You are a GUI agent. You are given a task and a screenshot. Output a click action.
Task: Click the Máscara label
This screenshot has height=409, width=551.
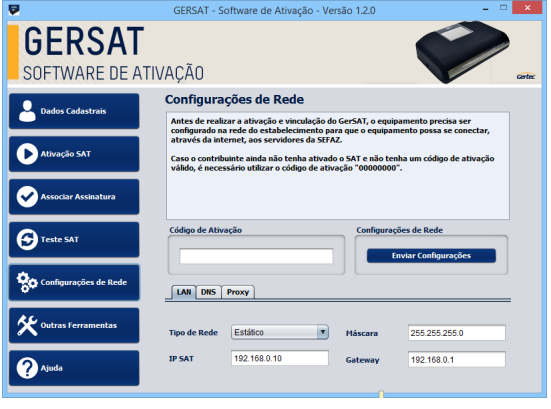[362, 333]
